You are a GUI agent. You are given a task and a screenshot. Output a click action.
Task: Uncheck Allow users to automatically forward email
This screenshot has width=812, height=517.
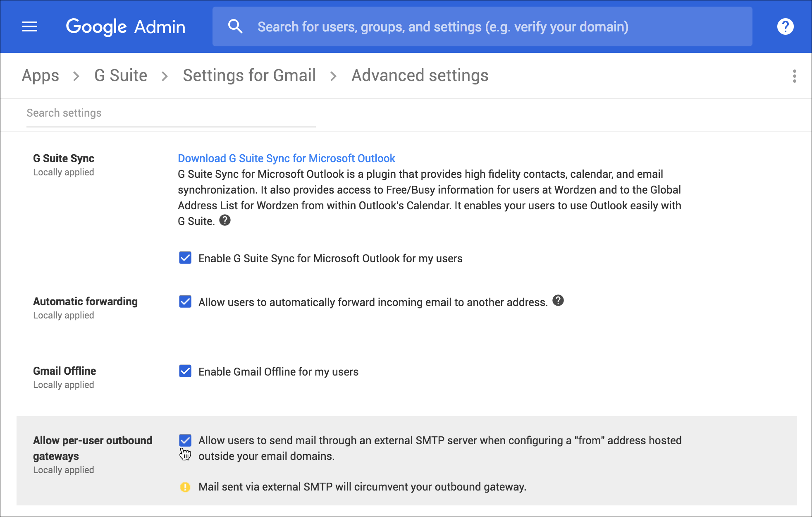[x=185, y=302]
